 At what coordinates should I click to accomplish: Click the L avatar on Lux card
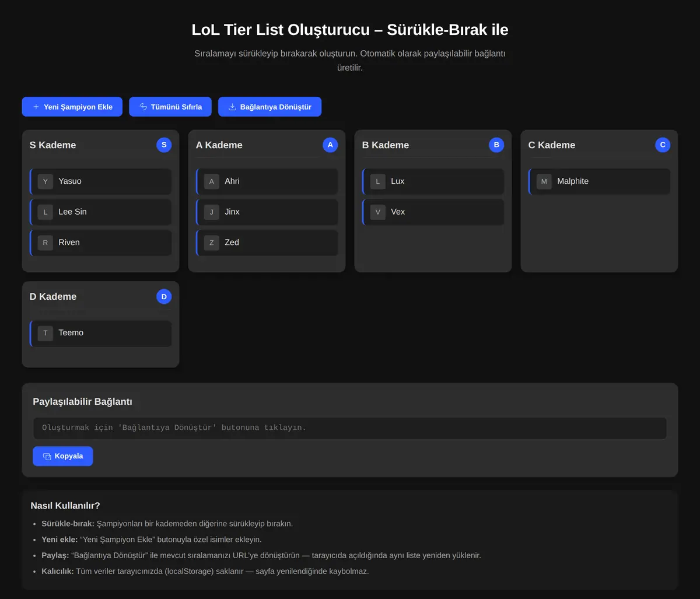click(378, 181)
